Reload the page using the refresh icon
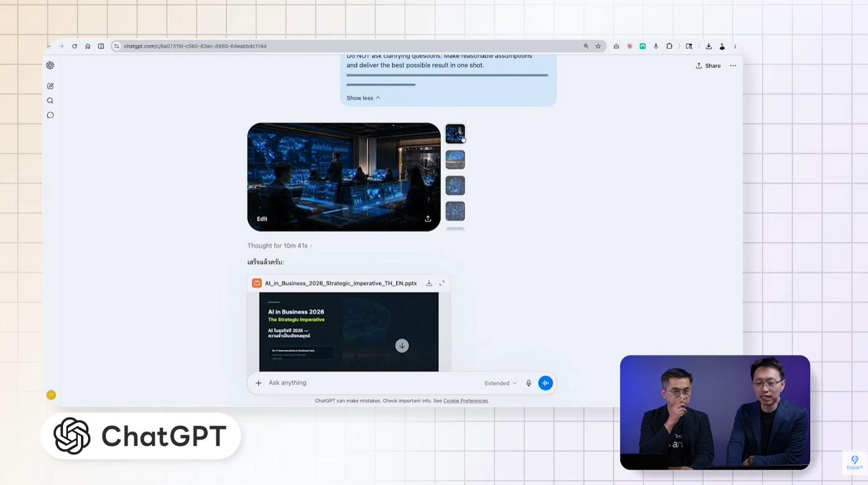868x485 pixels. click(x=75, y=46)
